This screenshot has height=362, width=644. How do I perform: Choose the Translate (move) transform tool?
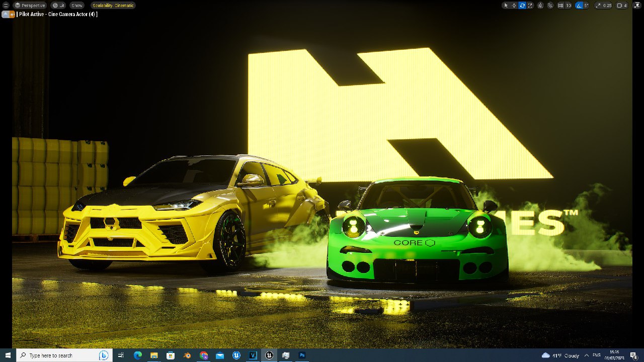coord(514,6)
